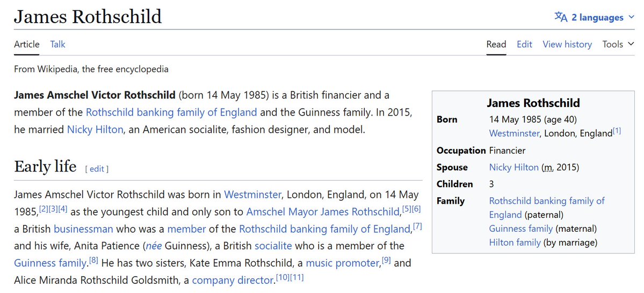Open the View history tab

pos(567,44)
